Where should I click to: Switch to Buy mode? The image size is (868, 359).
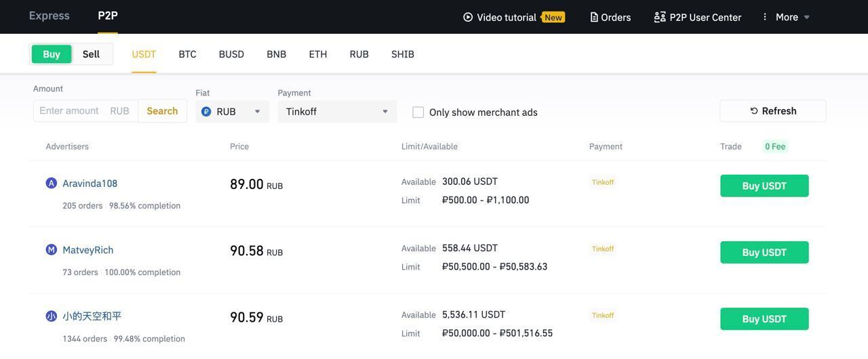tap(52, 54)
